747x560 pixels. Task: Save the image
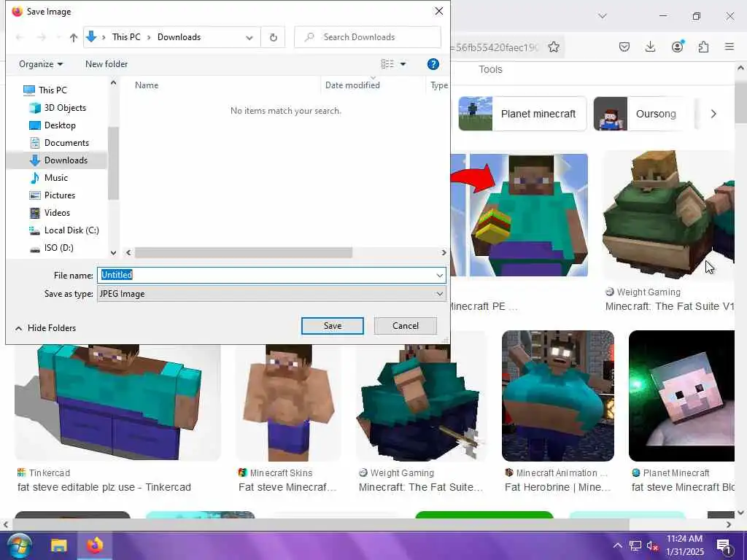point(333,326)
